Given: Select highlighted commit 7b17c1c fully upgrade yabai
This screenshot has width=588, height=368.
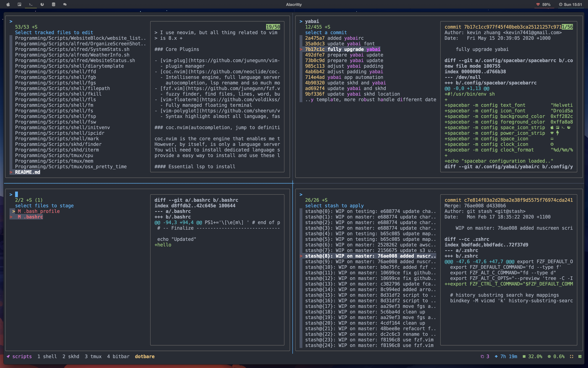Looking at the screenshot, I should [343, 49].
